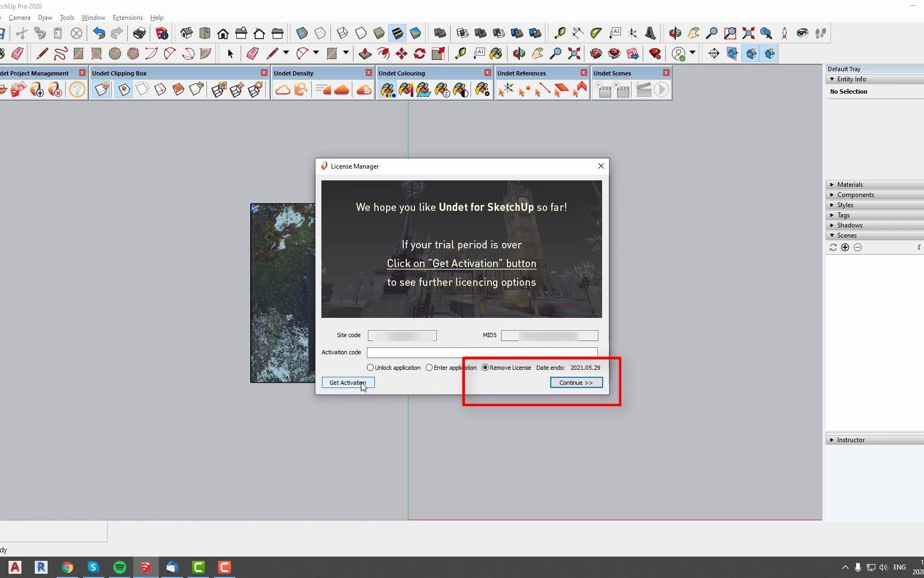Close the Undet Scenes toolbar
The width and height of the screenshot is (924, 578).
pyautogui.click(x=666, y=73)
